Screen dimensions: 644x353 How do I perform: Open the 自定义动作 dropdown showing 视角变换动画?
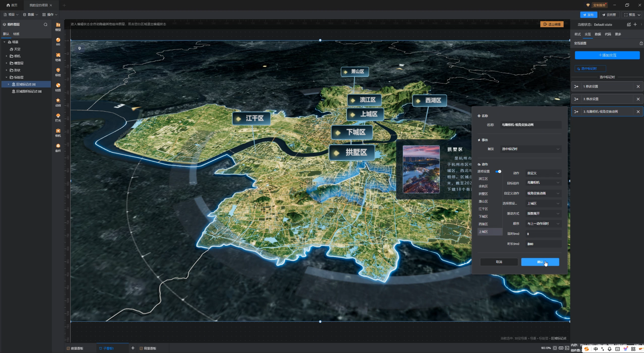click(543, 193)
